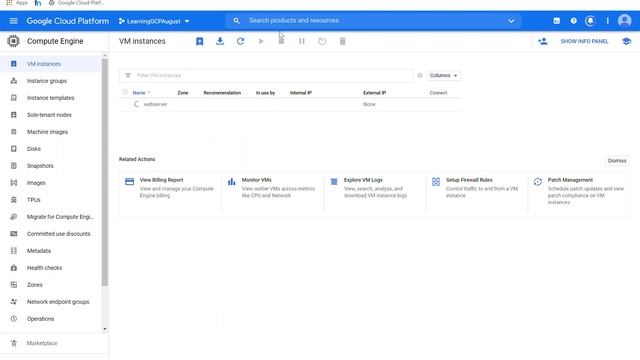
Task: Select VM instances in sidebar
Action: 51,64
